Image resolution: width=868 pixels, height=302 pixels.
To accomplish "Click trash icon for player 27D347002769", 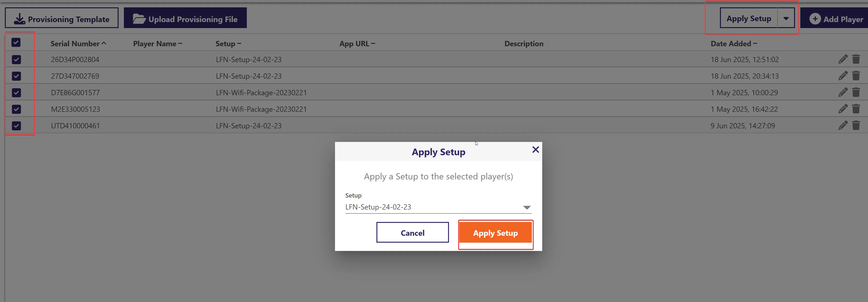I will [856, 76].
